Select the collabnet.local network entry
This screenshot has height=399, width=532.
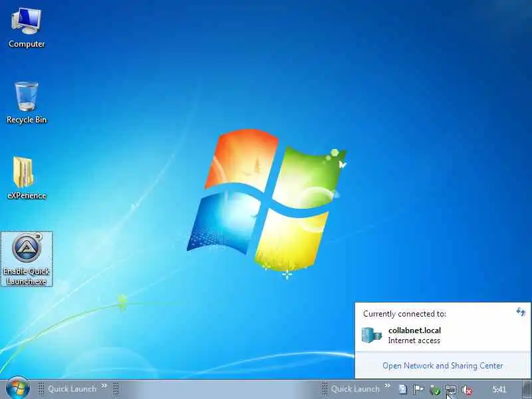[x=442, y=335]
